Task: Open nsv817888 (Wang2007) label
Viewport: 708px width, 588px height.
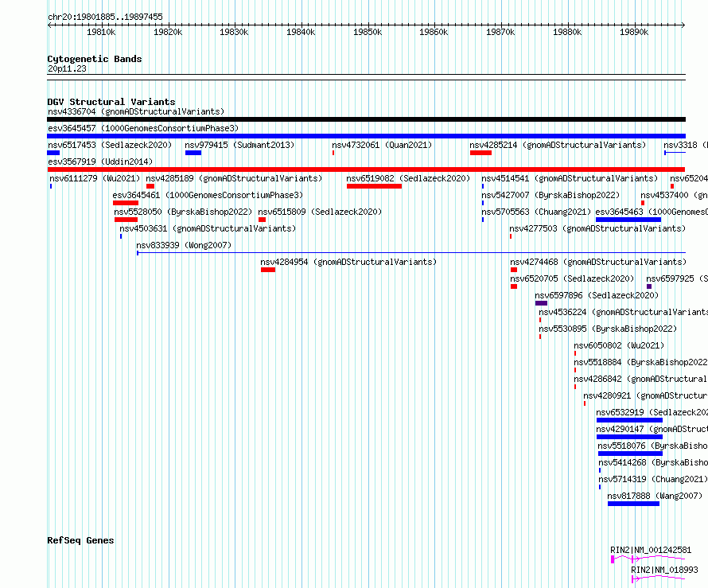Action: [x=655, y=496]
